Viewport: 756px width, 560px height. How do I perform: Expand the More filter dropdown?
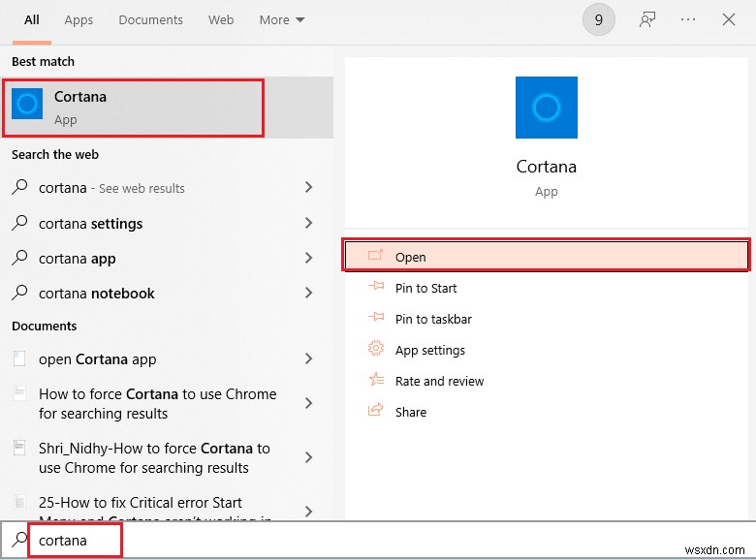point(282,19)
